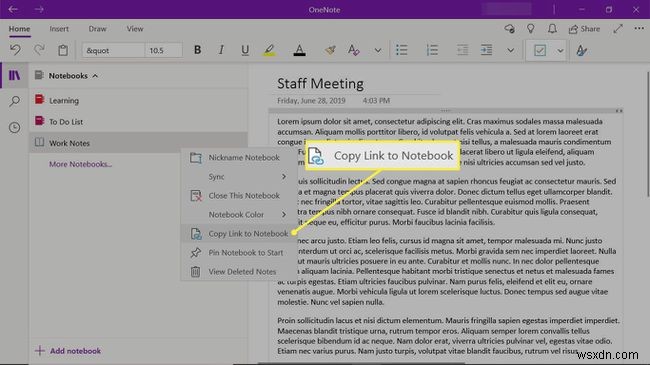Toggle Italic formatting
The height and width of the screenshot is (365, 650).
[221, 50]
